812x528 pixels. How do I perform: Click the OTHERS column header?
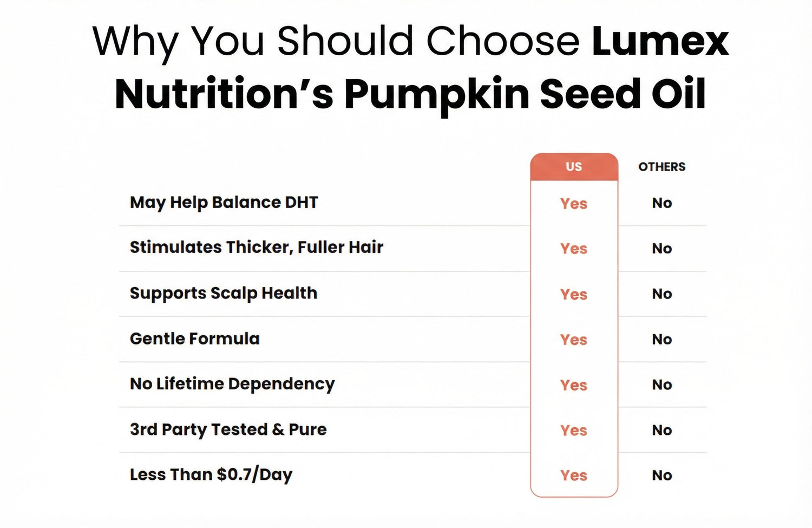pos(662,167)
